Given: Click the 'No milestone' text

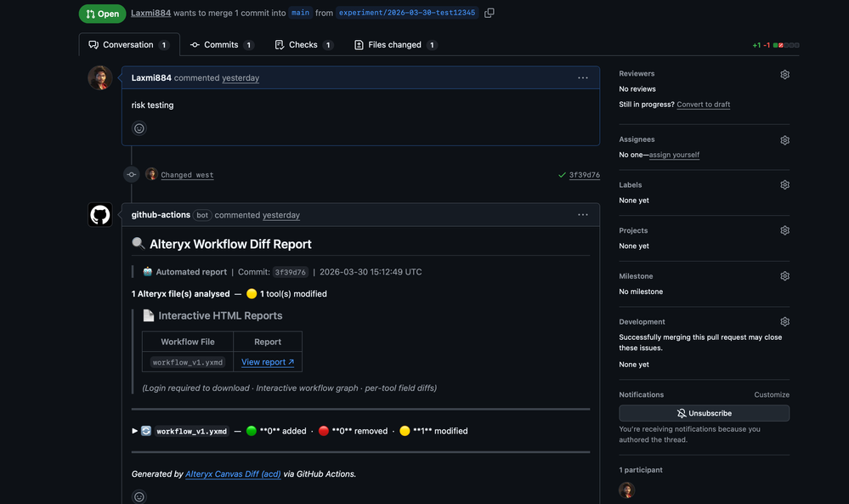Looking at the screenshot, I should [641, 292].
